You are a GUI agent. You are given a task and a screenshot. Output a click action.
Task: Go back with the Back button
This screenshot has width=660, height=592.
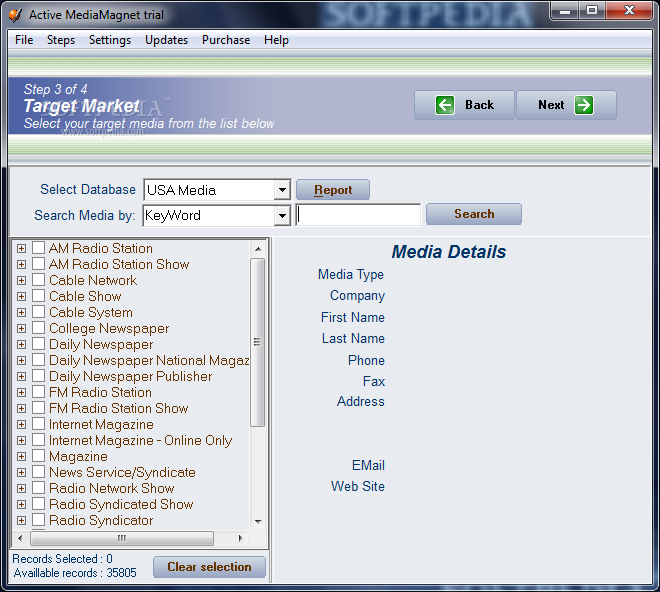(464, 105)
